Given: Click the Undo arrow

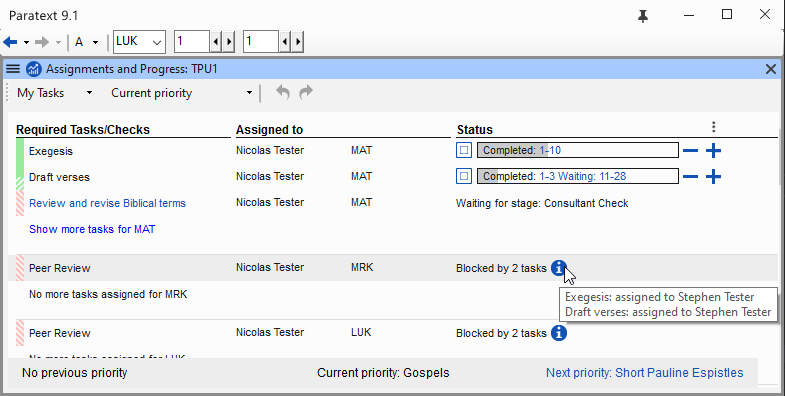Looking at the screenshot, I should 283,92.
